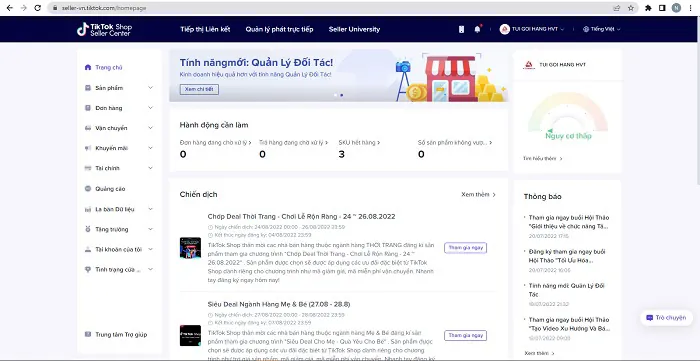700x361 pixels.
Task: Open the mobile app phone icon
Action: (461, 29)
